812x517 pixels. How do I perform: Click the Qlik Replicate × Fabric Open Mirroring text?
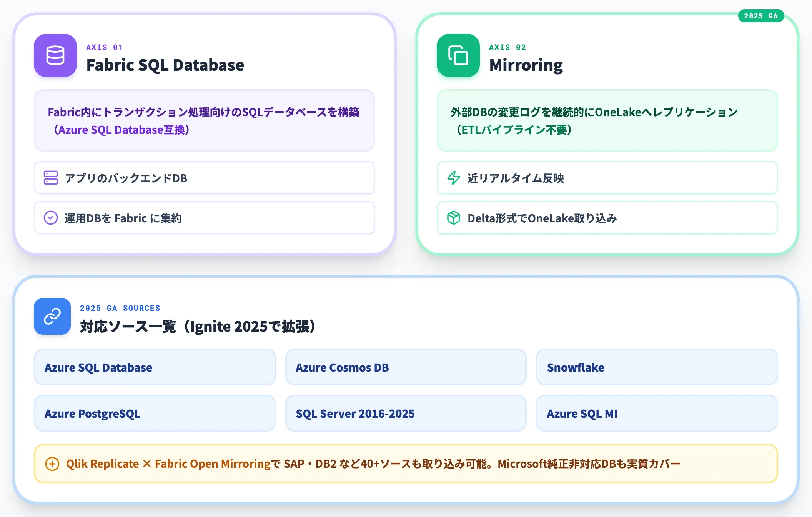[x=168, y=464]
